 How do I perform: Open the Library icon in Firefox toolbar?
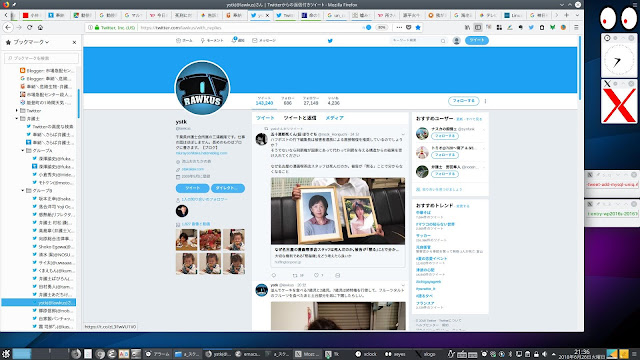tap(467, 27)
